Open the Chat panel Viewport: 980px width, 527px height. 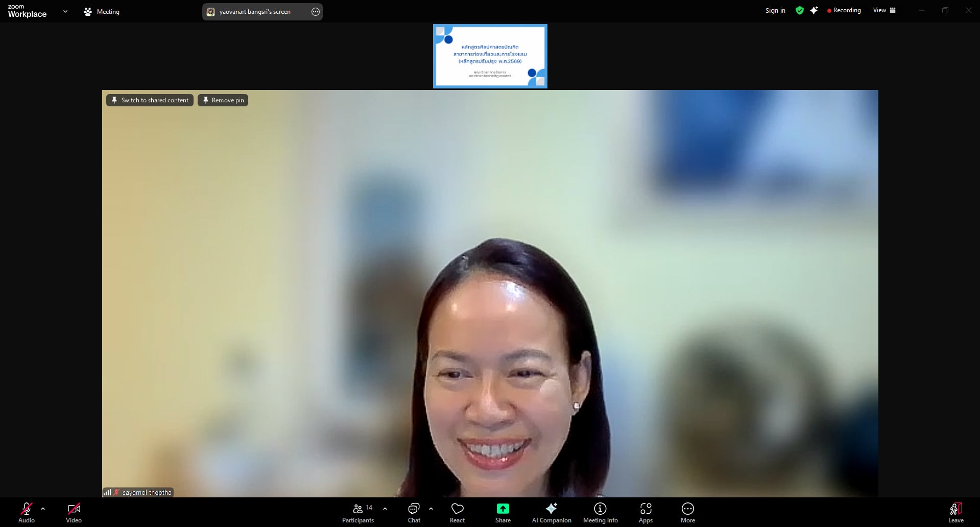414,513
